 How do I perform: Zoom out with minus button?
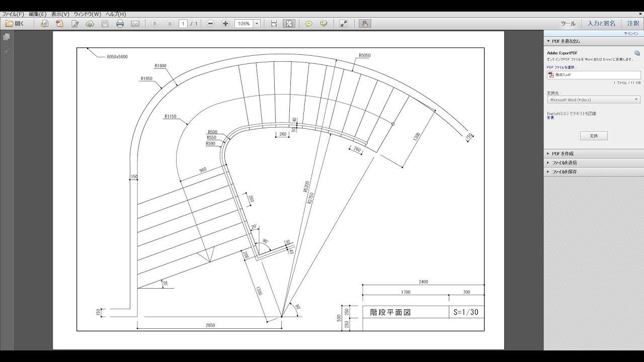coord(210,24)
